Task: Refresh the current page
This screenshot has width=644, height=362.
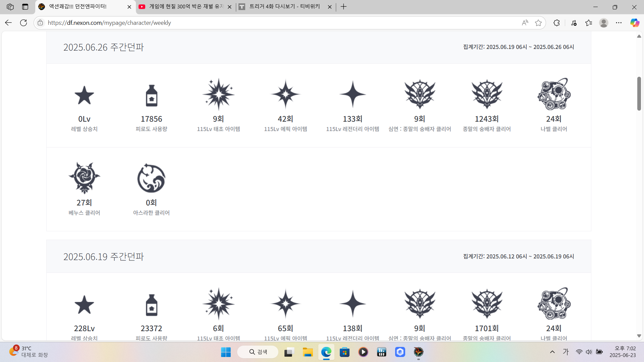Action: pyautogui.click(x=23, y=23)
